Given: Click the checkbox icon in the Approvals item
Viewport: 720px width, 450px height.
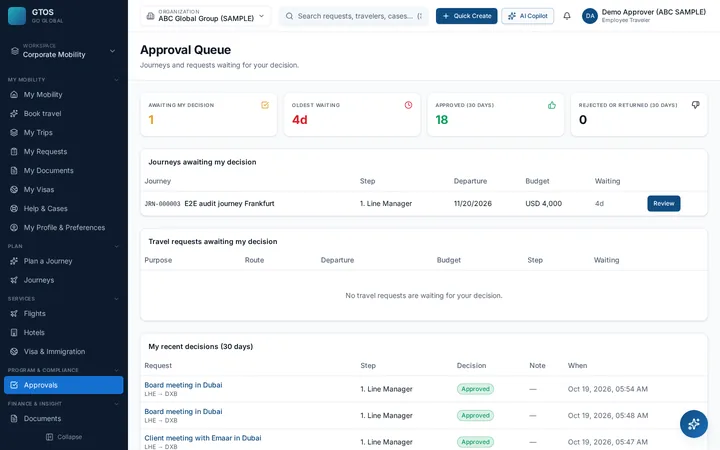Looking at the screenshot, I should click(x=14, y=385).
